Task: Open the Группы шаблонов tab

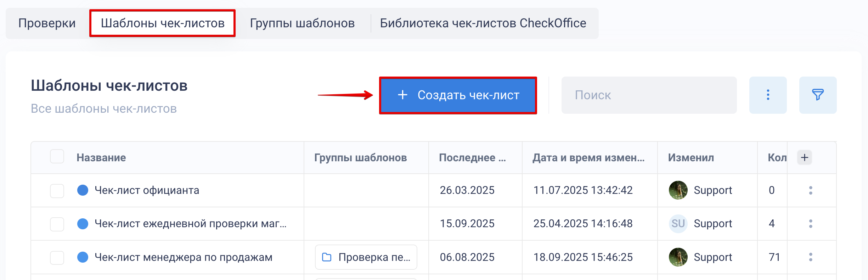Action: pos(302,23)
